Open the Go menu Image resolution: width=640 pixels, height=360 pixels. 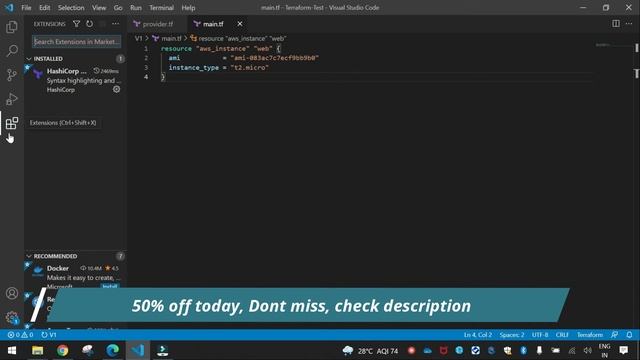tap(118, 8)
